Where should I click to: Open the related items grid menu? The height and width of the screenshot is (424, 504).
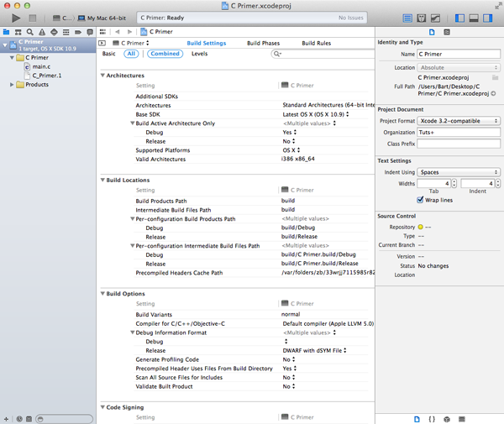(x=102, y=31)
